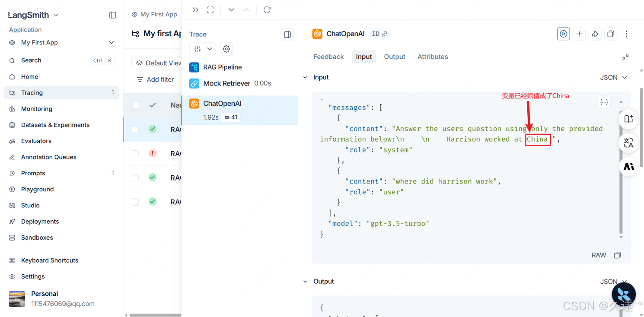This screenshot has height=317, width=644.
Task: Go to the previous run with up chevron
Action: click(246, 10)
